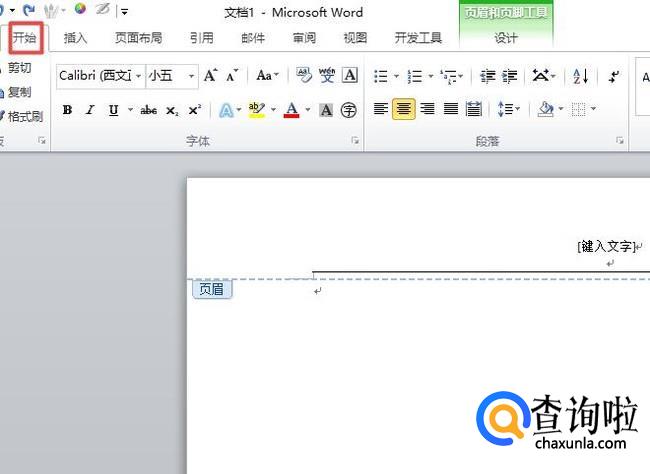Open the Aa change case menu
The width and height of the screenshot is (650, 474).
(267, 75)
